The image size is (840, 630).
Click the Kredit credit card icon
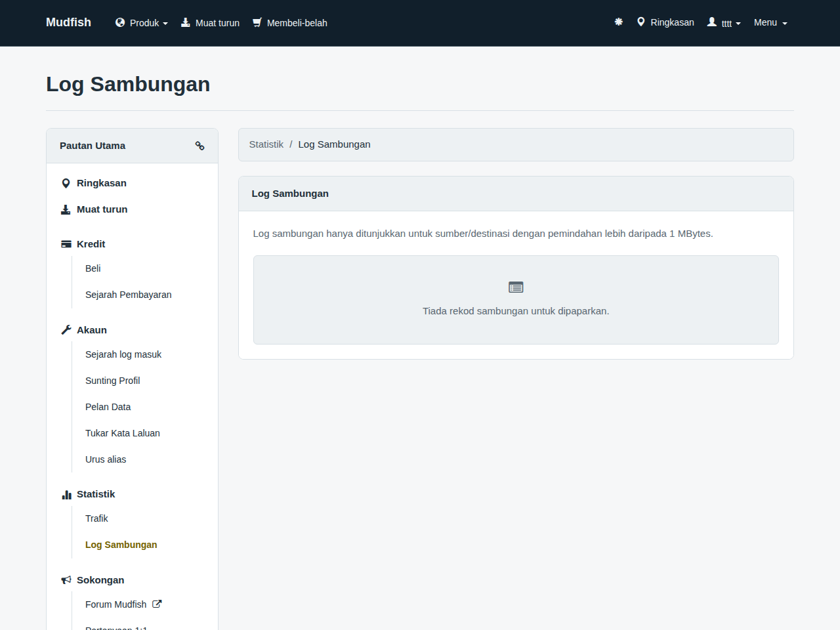pyautogui.click(x=66, y=244)
